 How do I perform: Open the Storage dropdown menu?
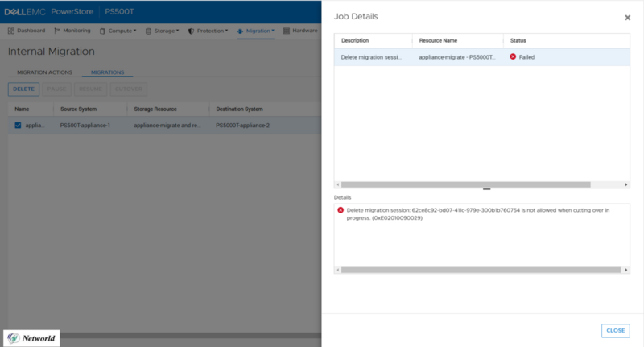click(x=163, y=31)
